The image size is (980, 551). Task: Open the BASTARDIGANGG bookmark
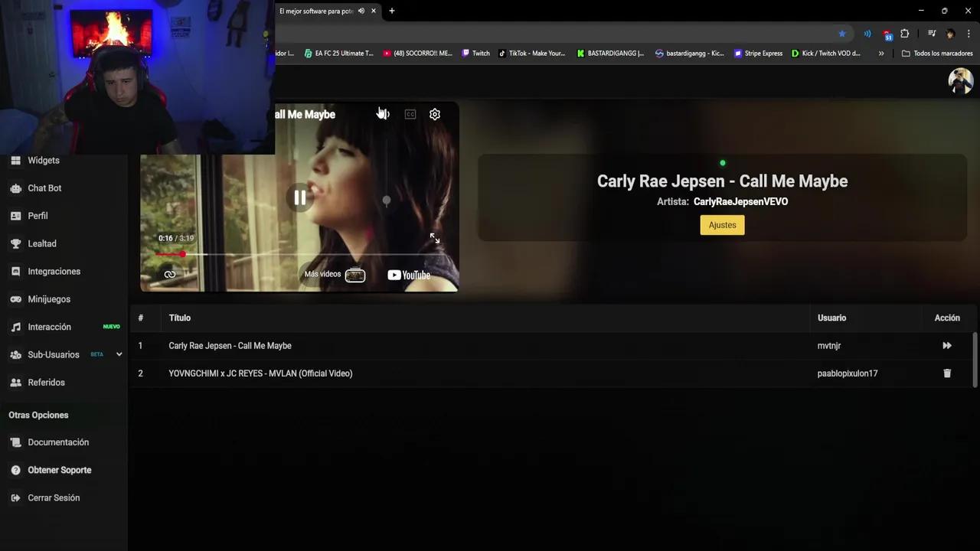[610, 54]
